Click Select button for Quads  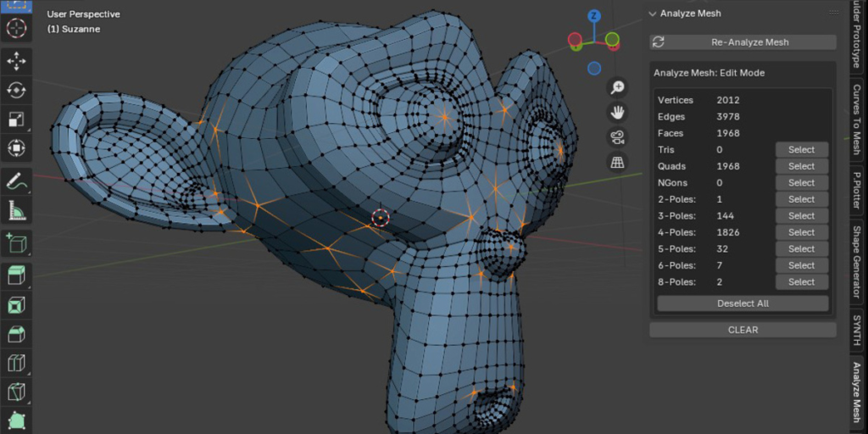click(x=802, y=166)
